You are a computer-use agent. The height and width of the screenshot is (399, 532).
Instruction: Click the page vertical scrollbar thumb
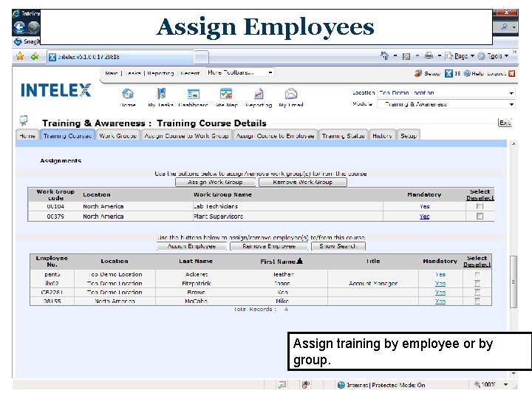[x=514, y=282]
